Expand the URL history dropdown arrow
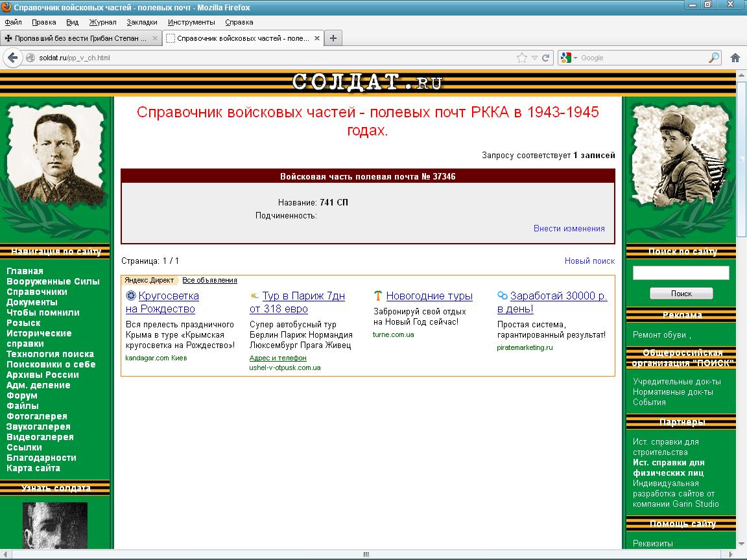The width and height of the screenshot is (747, 560). click(534, 58)
